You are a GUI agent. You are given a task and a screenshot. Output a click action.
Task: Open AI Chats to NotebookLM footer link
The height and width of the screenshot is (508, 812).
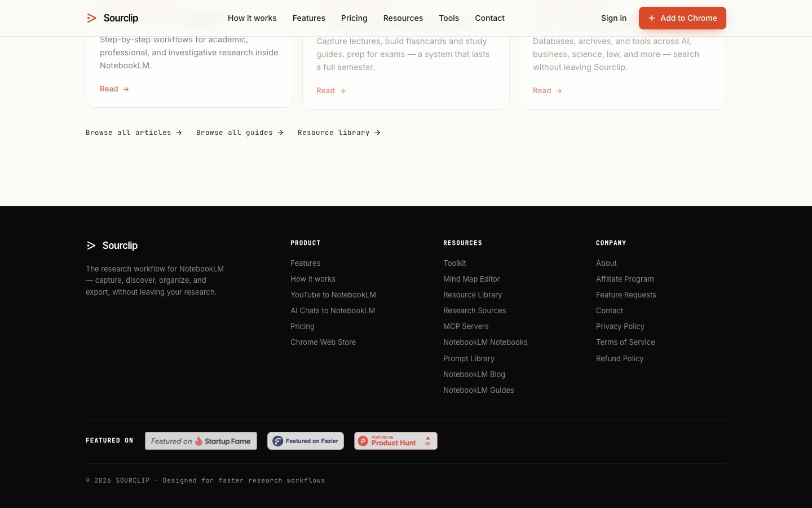click(333, 310)
